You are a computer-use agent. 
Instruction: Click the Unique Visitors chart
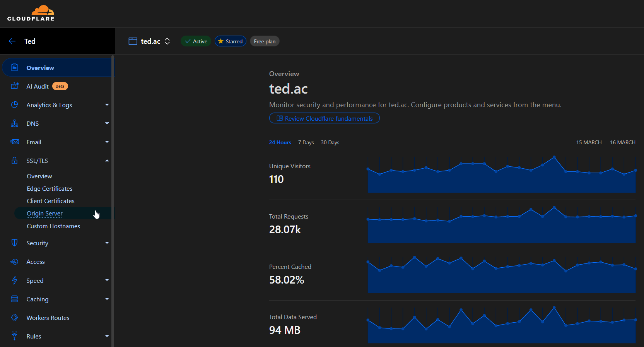pos(501,174)
